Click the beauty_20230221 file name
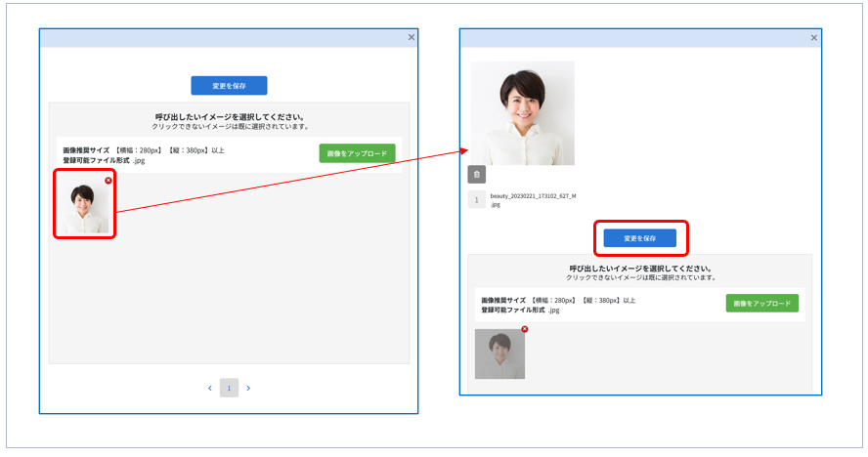868x457 pixels. (x=533, y=196)
